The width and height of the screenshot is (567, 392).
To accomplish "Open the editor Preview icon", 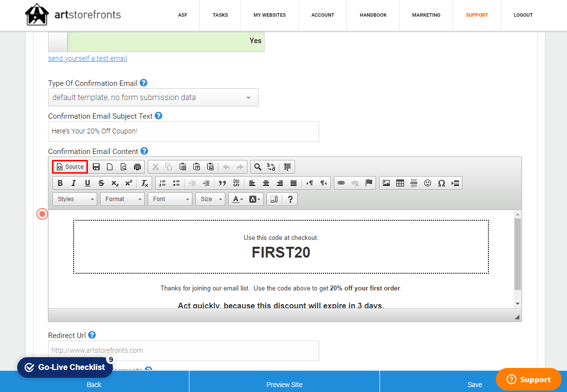I will tap(124, 167).
